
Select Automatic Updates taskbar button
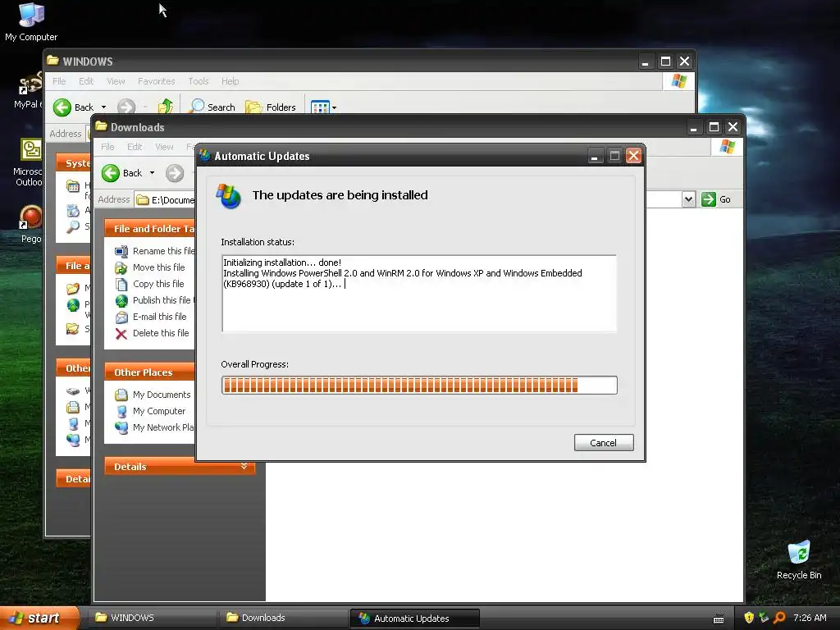[x=414, y=619]
